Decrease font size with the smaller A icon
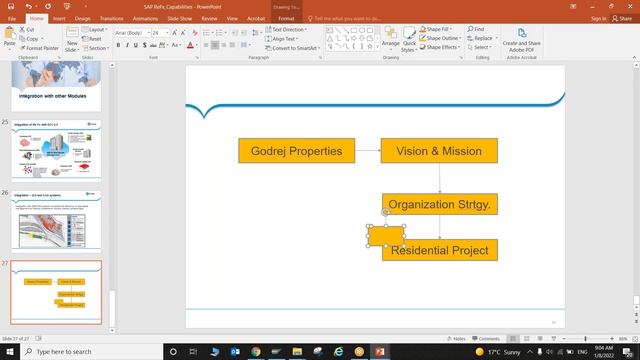 pos(183,33)
